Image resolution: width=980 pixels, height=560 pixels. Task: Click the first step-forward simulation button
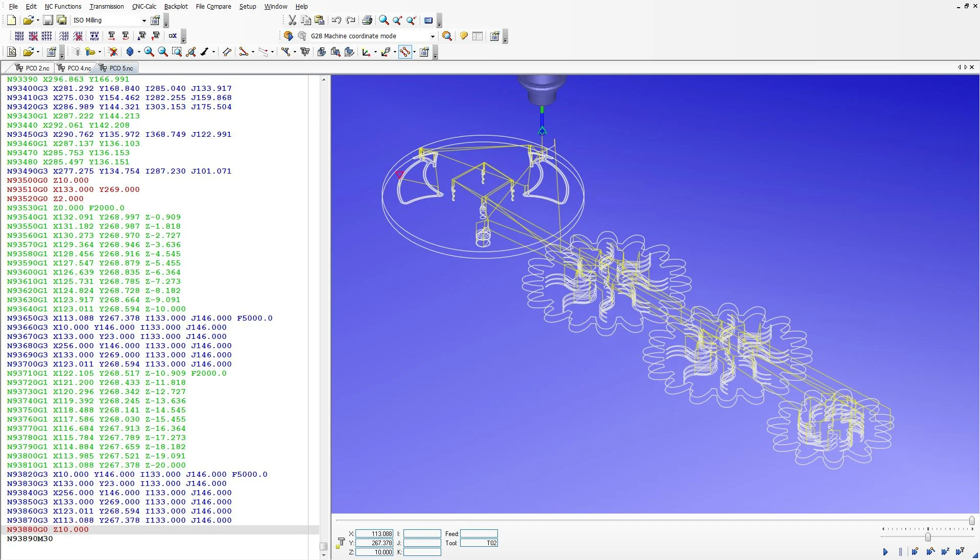click(x=915, y=552)
